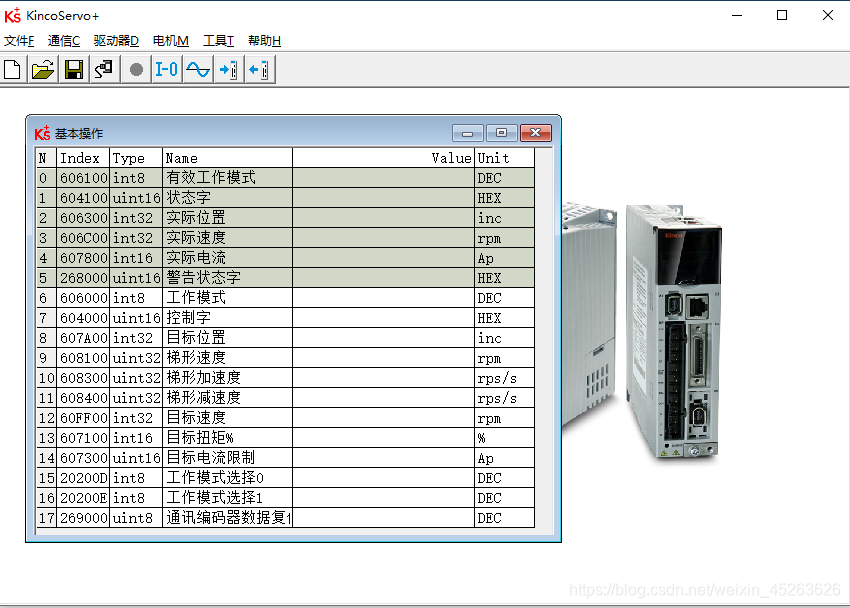Click the Index column header
850x608 pixels.
coord(83,158)
